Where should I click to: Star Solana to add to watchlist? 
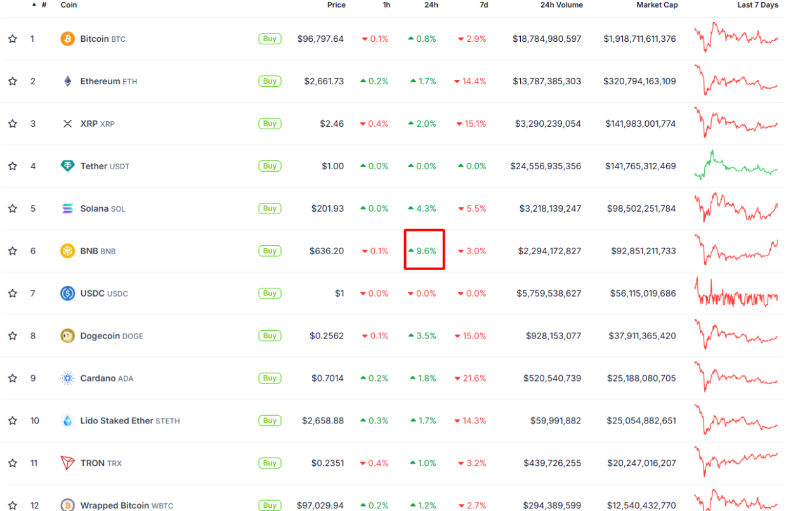(x=13, y=209)
